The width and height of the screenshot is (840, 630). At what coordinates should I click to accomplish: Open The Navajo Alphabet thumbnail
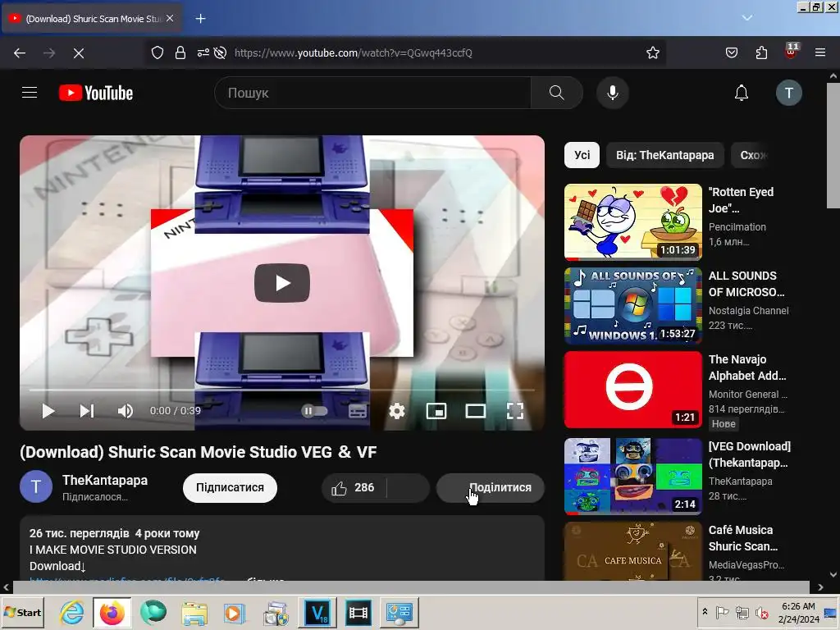[x=633, y=390]
